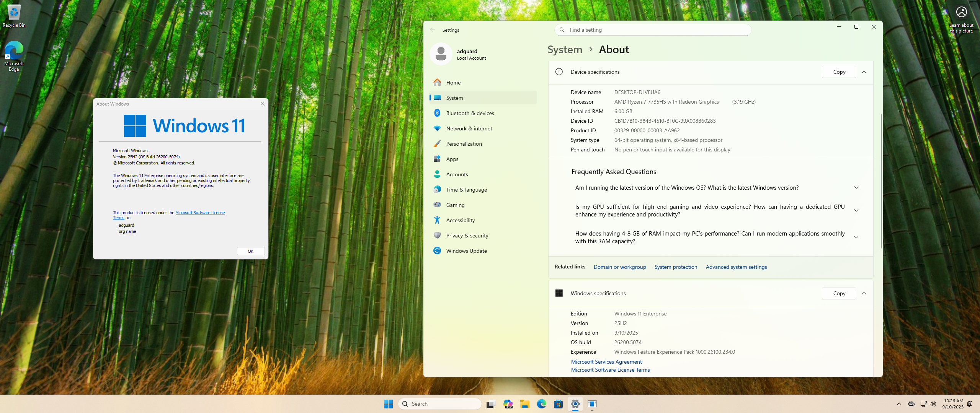
Task: Open the Domain or workgroup link
Action: point(620,267)
